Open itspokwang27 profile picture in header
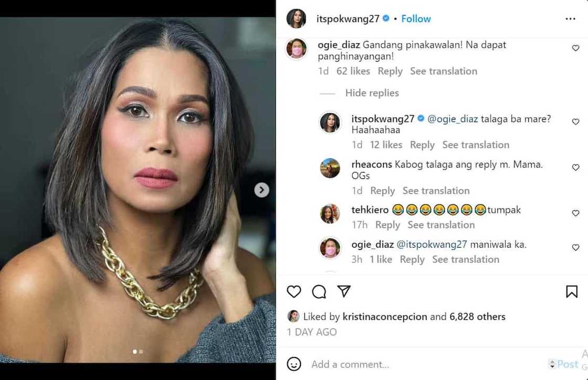Screen dimensions: 588x380 point(296,19)
